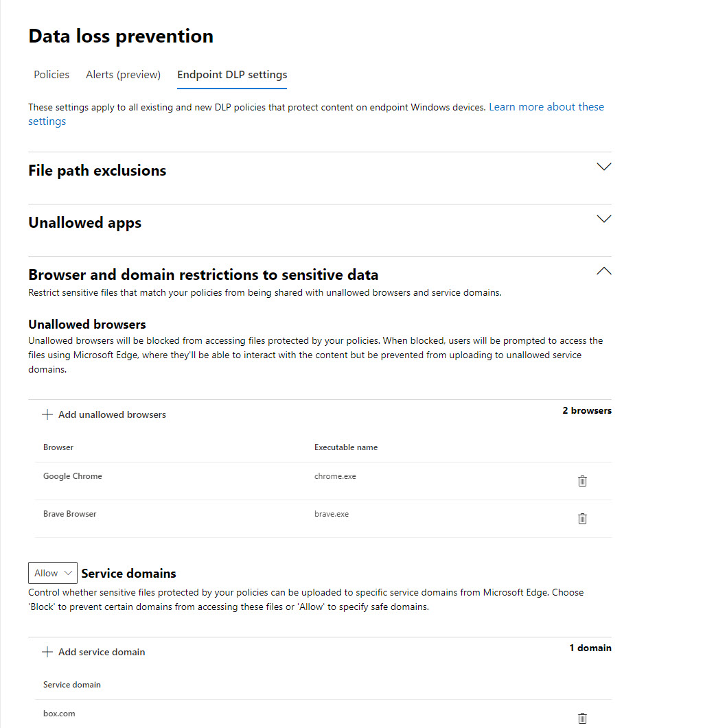This screenshot has width=727, height=728.
Task: Click the Service domain column header
Action: 72,685
